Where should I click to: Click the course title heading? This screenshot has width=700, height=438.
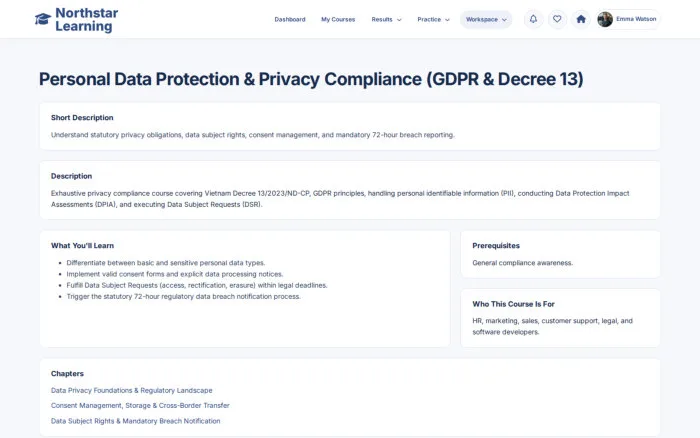point(311,79)
